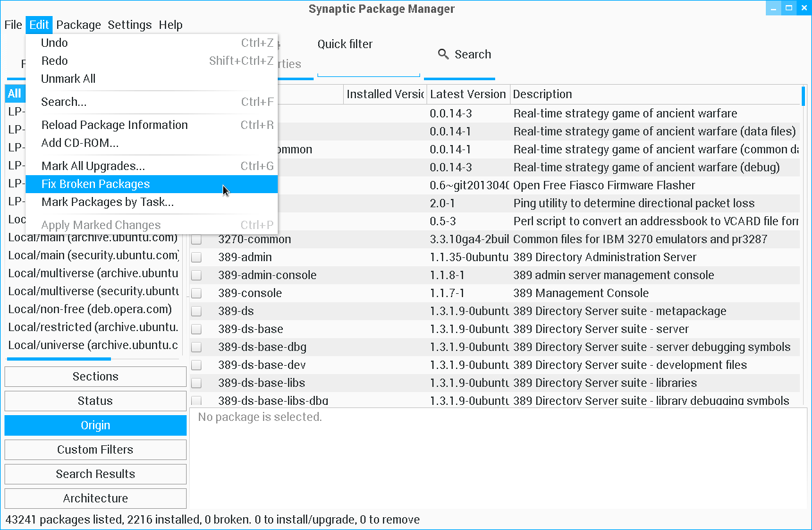Screen dimensions: 812x530
Task: Sort by Latest Version column header
Action: (x=468, y=94)
